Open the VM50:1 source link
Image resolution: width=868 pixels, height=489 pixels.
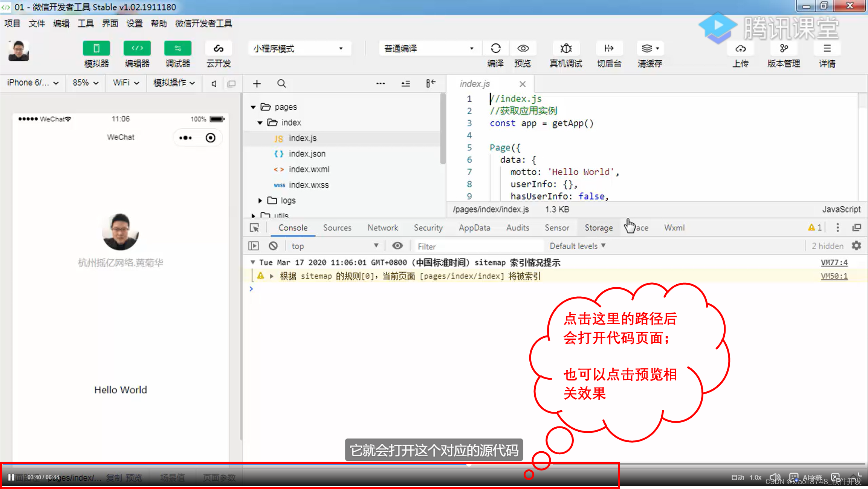tap(834, 276)
